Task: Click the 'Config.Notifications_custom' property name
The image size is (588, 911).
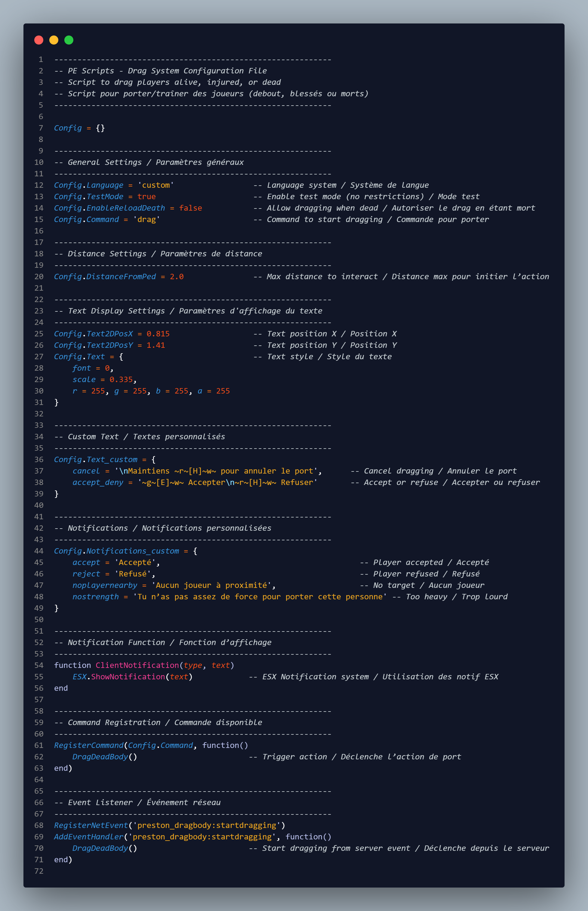Action: tap(116, 551)
